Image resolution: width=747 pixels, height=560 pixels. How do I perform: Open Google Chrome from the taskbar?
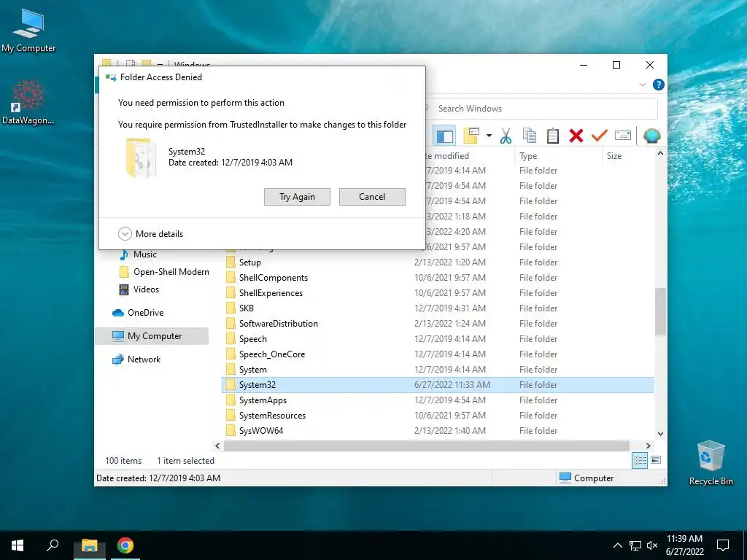click(x=125, y=545)
